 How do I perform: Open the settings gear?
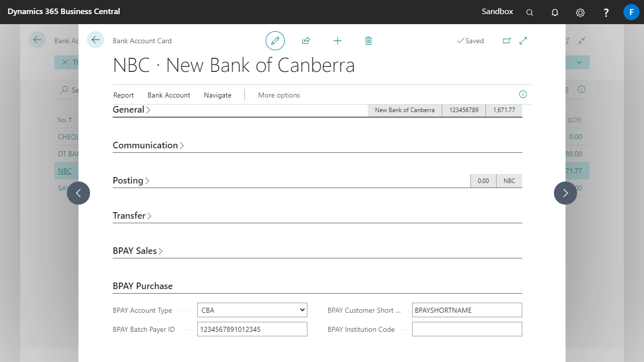pos(580,12)
